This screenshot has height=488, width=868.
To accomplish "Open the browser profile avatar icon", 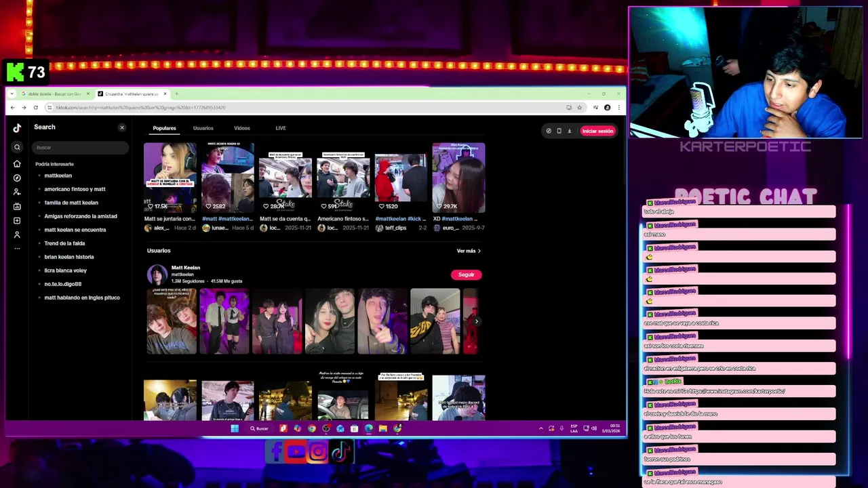I will tap(607, 107).
